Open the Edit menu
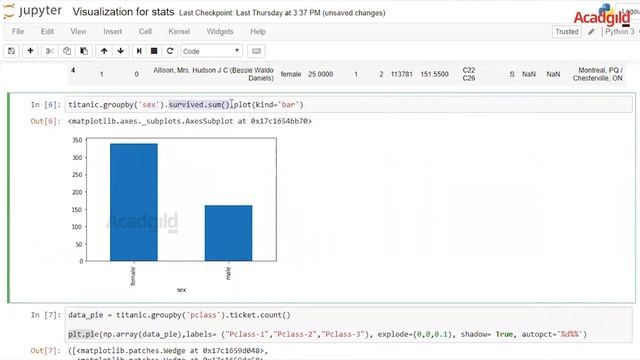 coord(47,31)
